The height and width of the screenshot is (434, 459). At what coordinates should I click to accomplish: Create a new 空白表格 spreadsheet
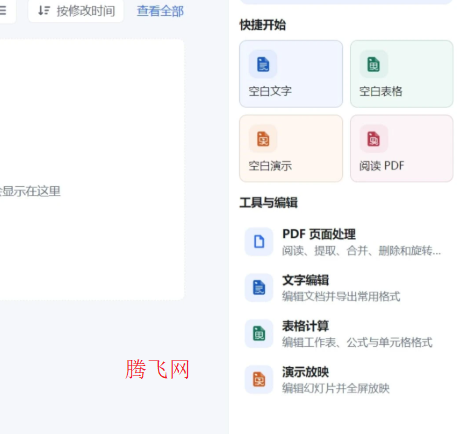pyautogui.click(x=402, y=74)
